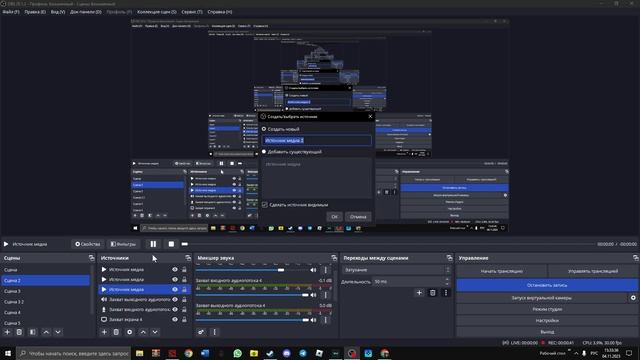Toggle lock on Захват экрана 4 source

(x=184, y=320)
